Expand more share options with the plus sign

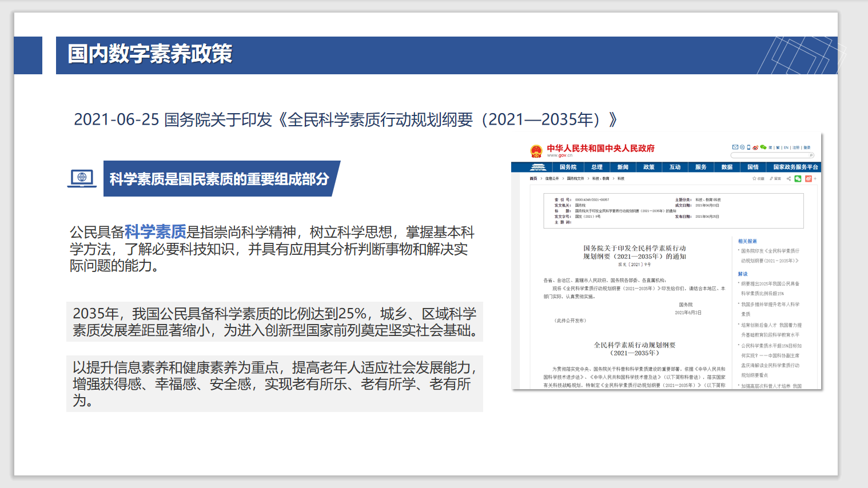(816, 178)
